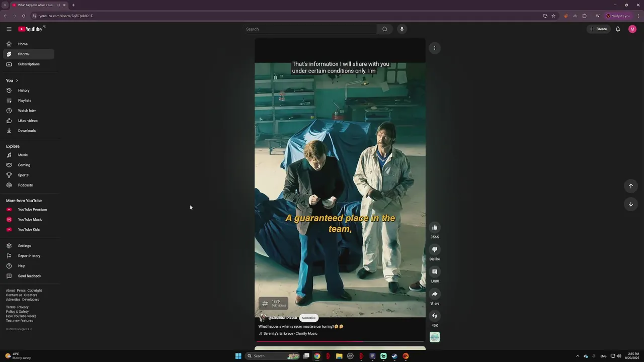Screen dimensions: 644x362
Task: Open YouTube Kids link
Action: [29, 230]
